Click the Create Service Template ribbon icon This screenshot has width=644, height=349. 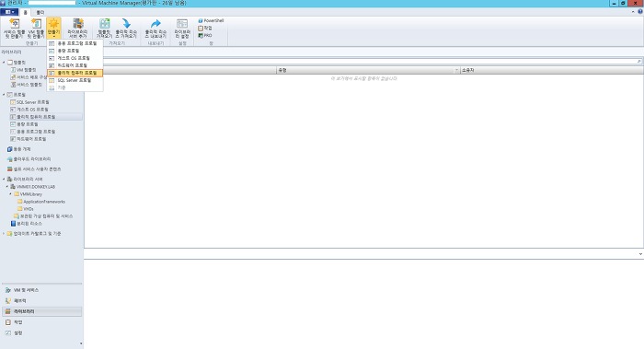15,29
